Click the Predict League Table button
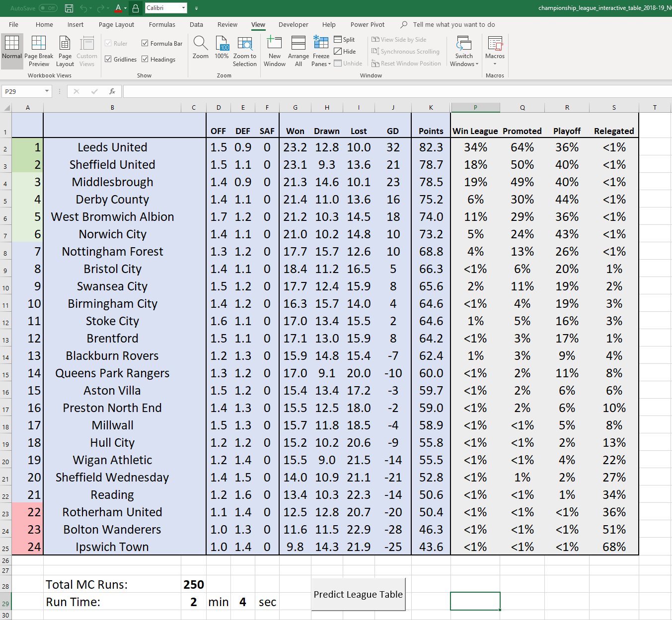This screenshot has height=620, width=672. coord(358,594)
